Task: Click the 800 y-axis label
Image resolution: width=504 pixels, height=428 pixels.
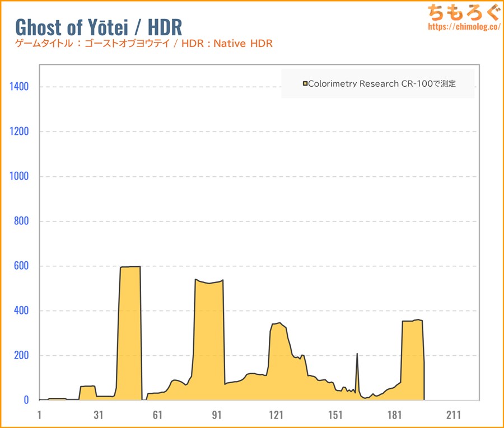Action: pos(21,221)
